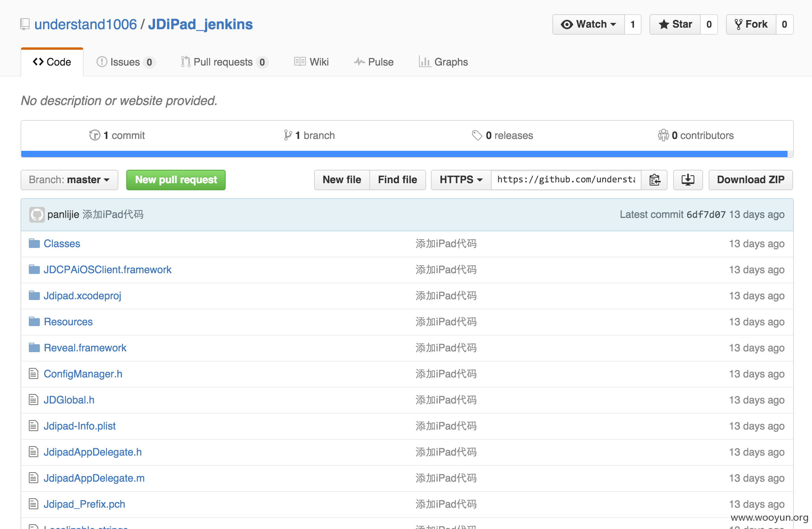Click the Wiki book icon
This screenshot has height=529, width=812.
pyautogui.click(x=300, y=62)
